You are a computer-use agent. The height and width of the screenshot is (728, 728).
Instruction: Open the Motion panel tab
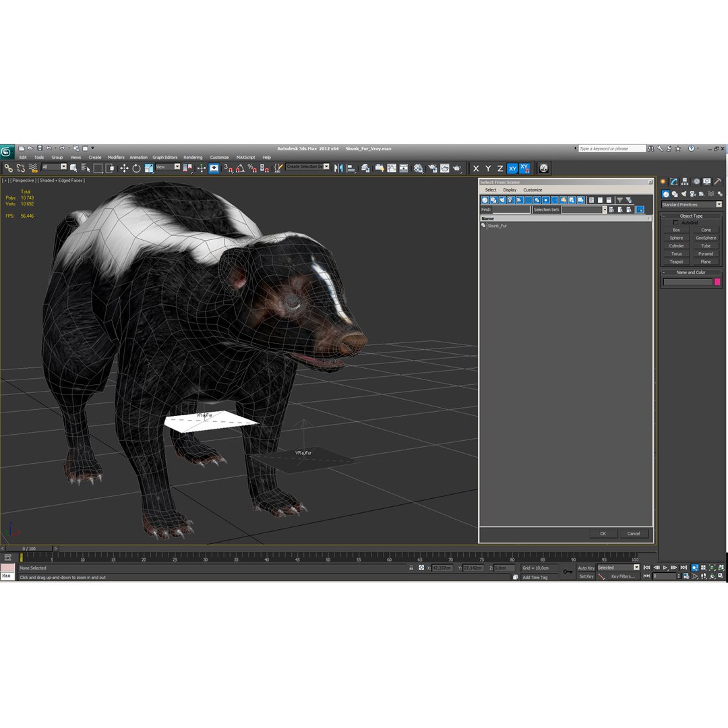pos(696,181)
